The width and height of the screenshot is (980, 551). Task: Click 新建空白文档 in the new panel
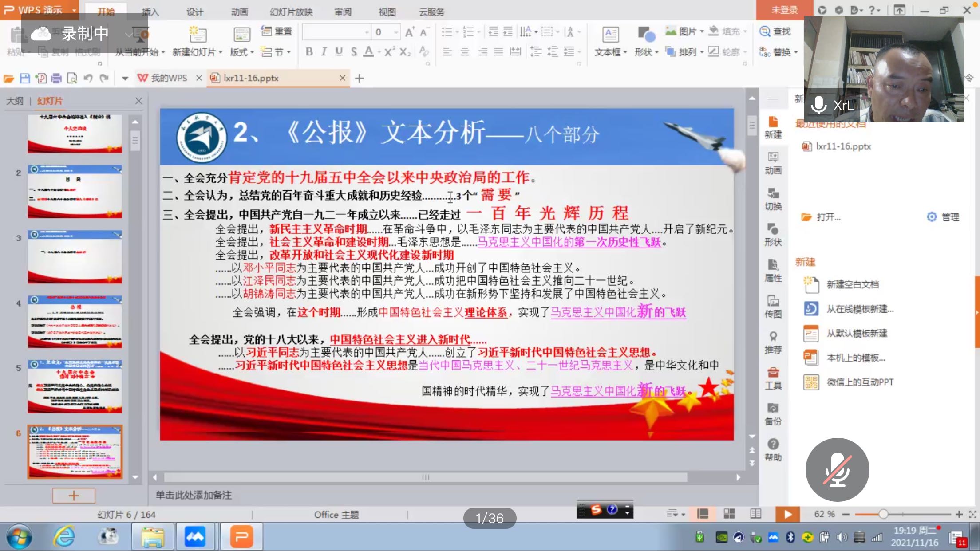tap(852, 285)
